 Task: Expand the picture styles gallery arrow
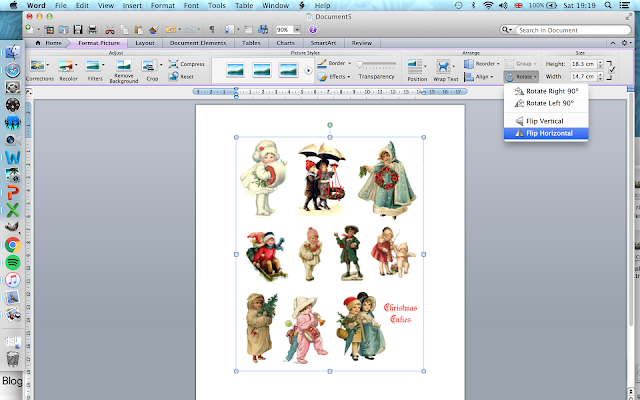(x=308, y=71)
